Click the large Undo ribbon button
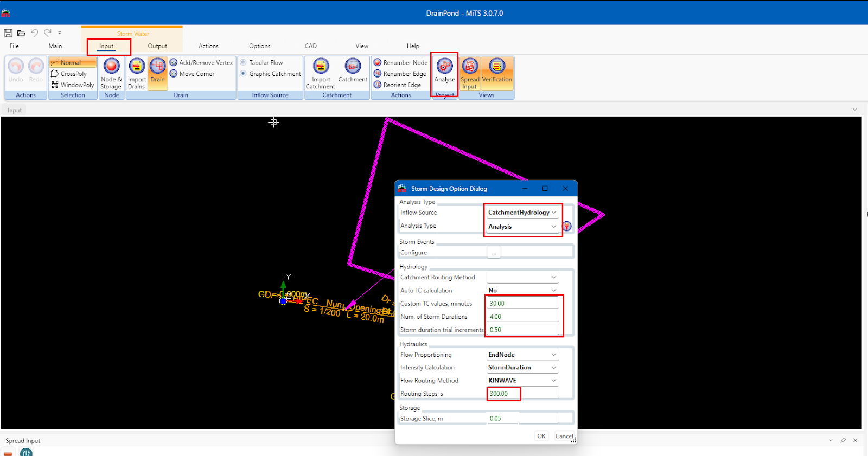868x456 pixels. [x=16, y=70]
